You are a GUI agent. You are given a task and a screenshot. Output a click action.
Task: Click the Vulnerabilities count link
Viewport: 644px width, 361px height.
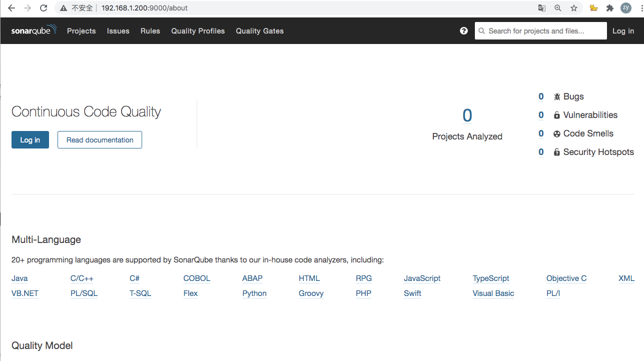click(x=541, y=115)
